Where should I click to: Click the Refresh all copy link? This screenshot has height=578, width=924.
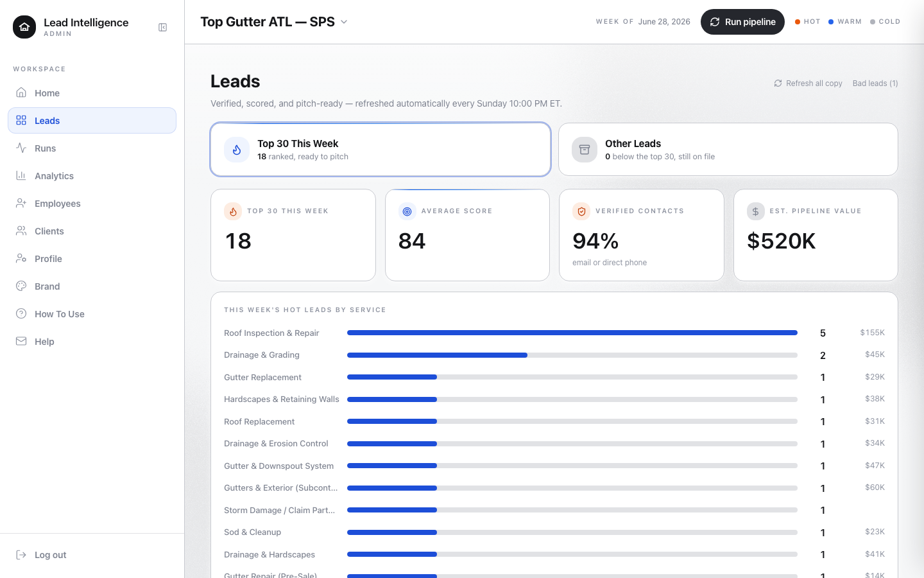pyautogui.click(x=808, y=83)
